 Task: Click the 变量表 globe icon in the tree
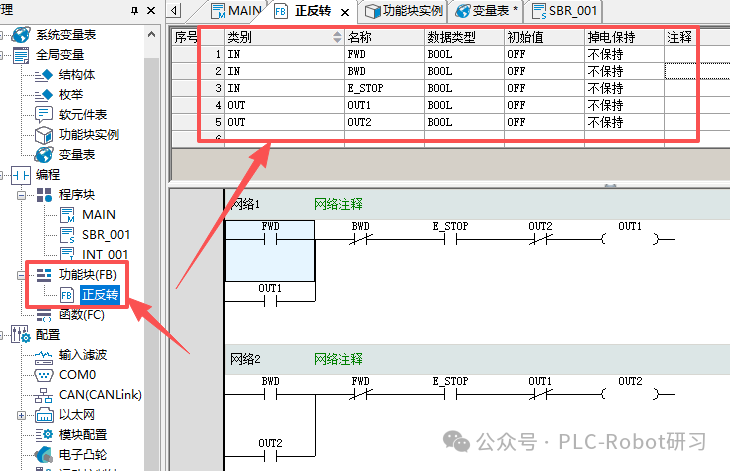coord(44,155)
